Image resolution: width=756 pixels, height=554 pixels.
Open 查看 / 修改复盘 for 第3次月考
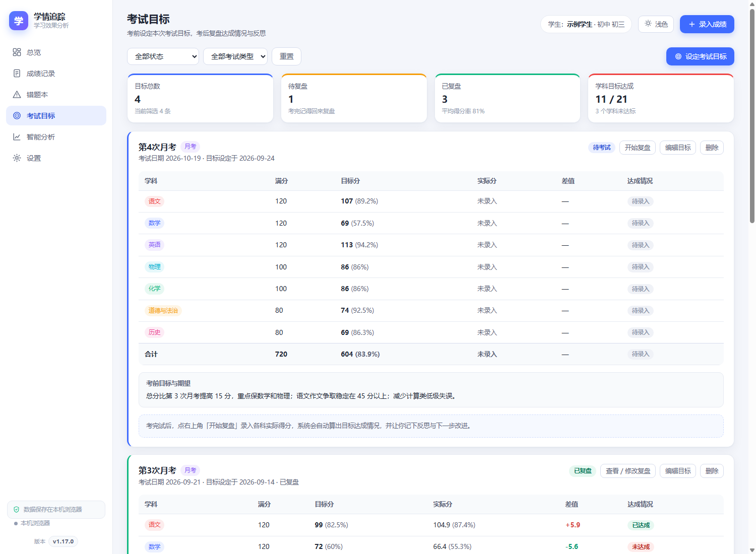click(x=628, y=471)
